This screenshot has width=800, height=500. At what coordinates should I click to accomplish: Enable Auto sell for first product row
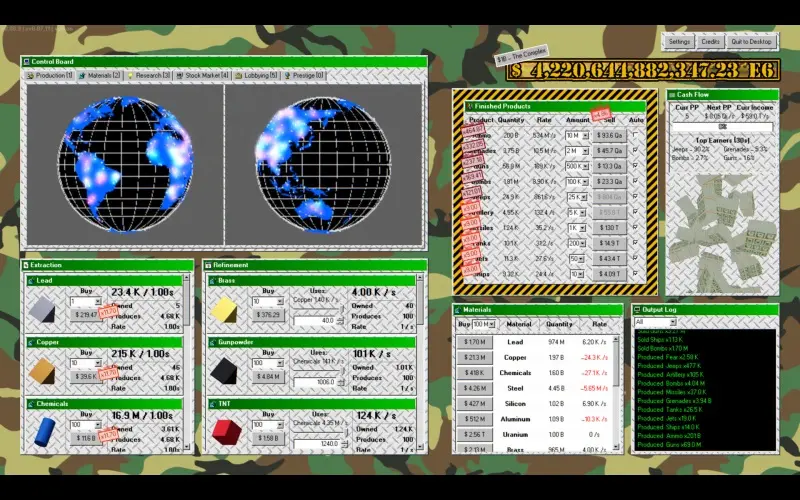coord(635,135)
